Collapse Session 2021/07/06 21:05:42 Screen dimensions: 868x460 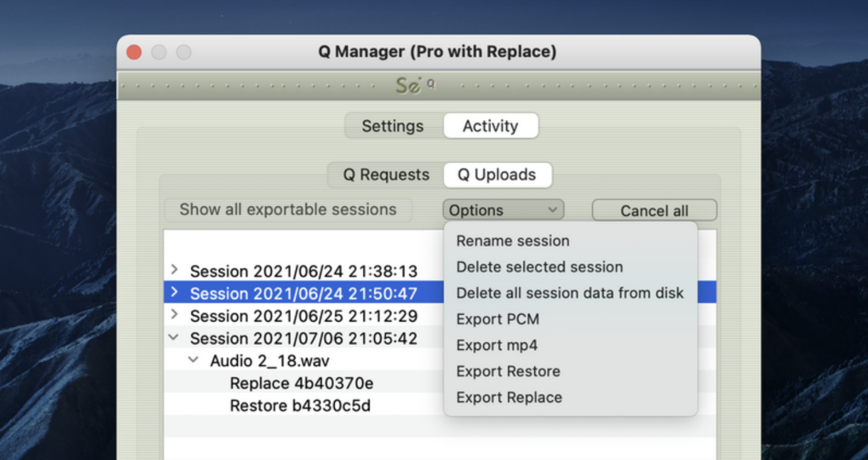tap(174, 337)
